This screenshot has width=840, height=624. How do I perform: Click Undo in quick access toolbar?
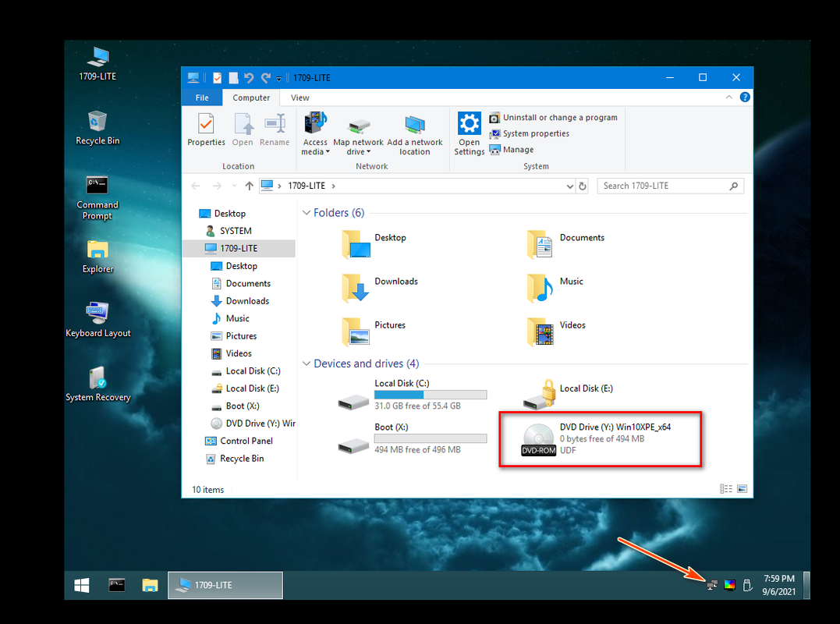[249, 78]
